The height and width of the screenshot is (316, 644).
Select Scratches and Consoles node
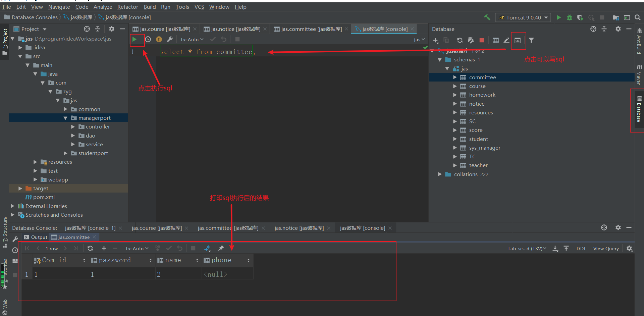(54, 215)
